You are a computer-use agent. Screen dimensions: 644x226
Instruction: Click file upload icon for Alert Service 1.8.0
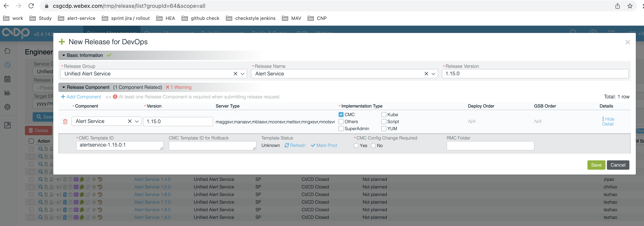tap(46, 210)
